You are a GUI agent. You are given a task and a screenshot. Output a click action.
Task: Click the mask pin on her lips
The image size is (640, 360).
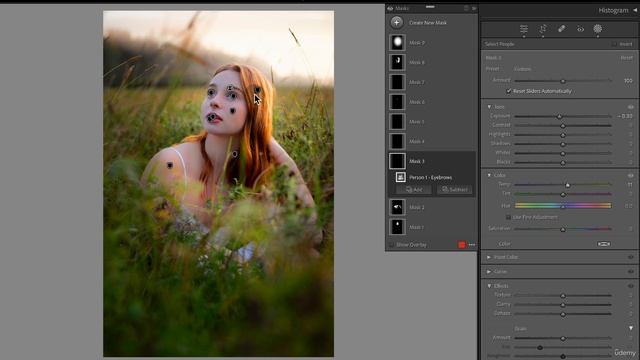click(211, 118)
